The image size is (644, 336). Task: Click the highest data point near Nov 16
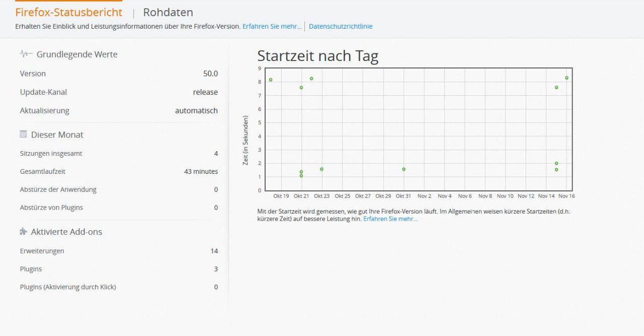(567, 78)
